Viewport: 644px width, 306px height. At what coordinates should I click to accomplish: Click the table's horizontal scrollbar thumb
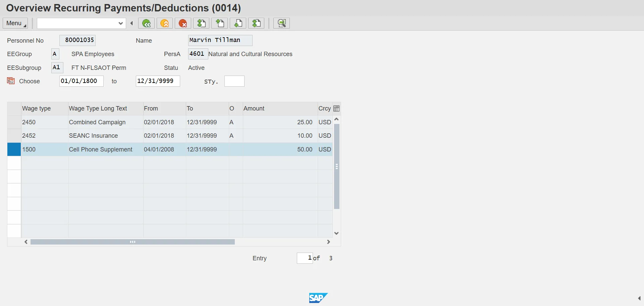[x=132, y=242]
